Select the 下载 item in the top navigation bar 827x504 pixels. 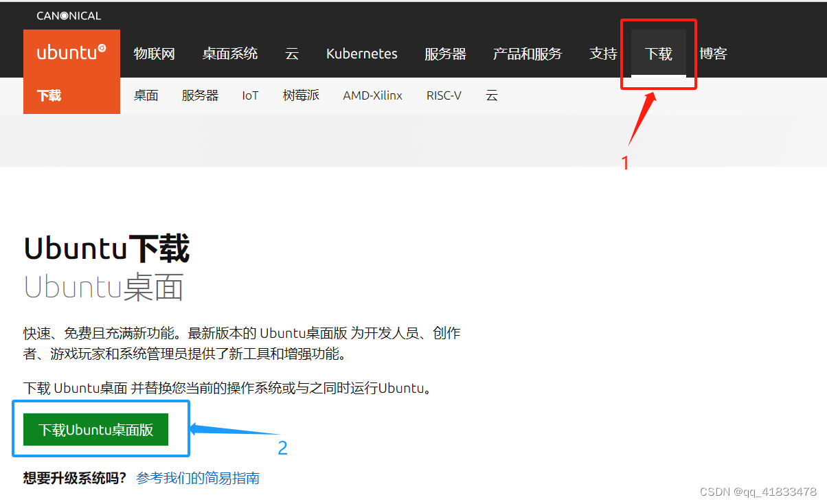tap(658, 54)
